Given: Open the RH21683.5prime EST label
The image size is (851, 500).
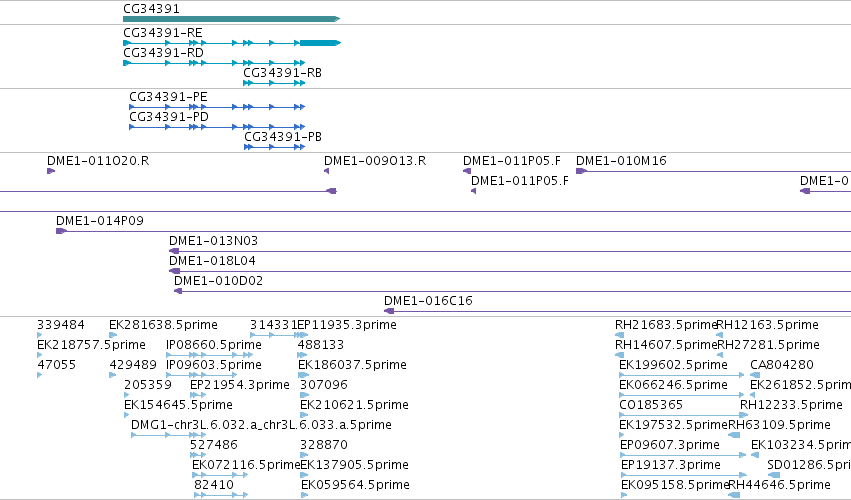Looking at the screenshot, I should (x=666, y=325).
